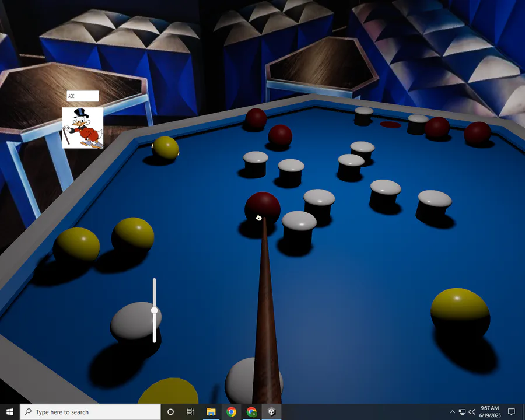Image resolution: width=525 pixels, height=420 pixels.
Task: Open Cortana circle icon in taskbar
Action: point(170,412)
